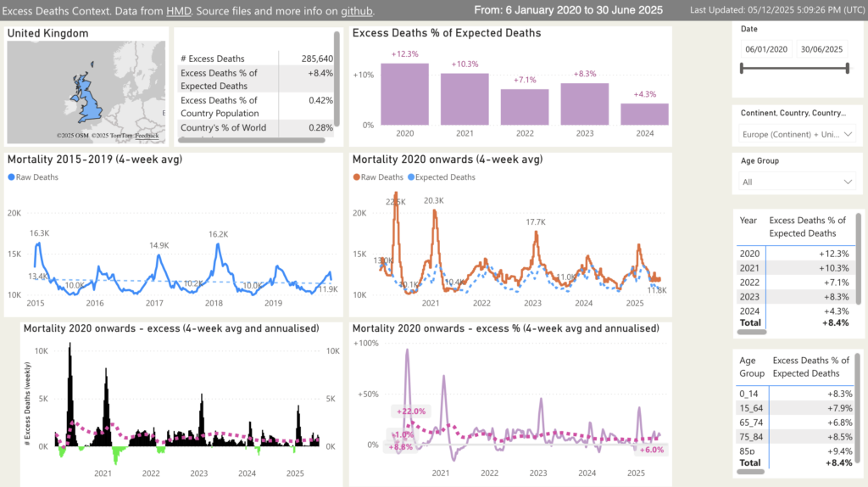Click the Expected Deaths legend marker
The image size is (868, 487).
pos(413,177)
